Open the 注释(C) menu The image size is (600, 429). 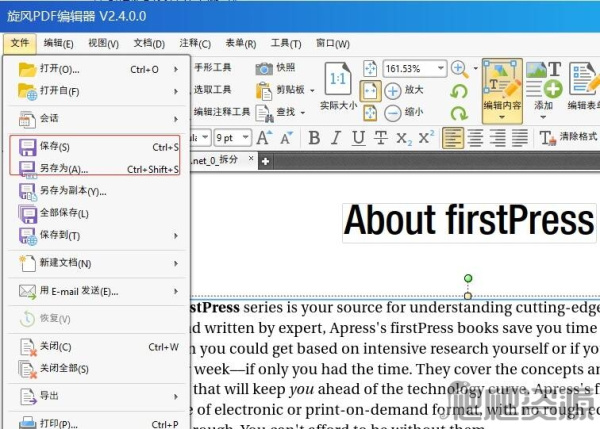click(195, 43)
